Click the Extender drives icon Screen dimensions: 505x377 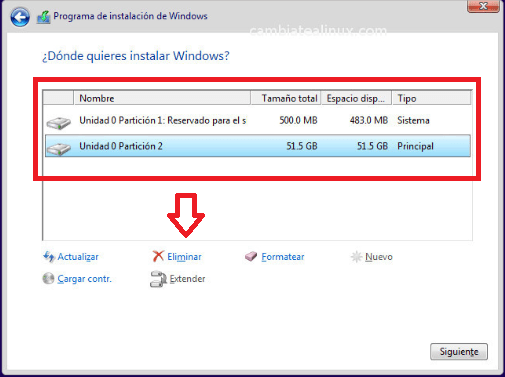158,279
